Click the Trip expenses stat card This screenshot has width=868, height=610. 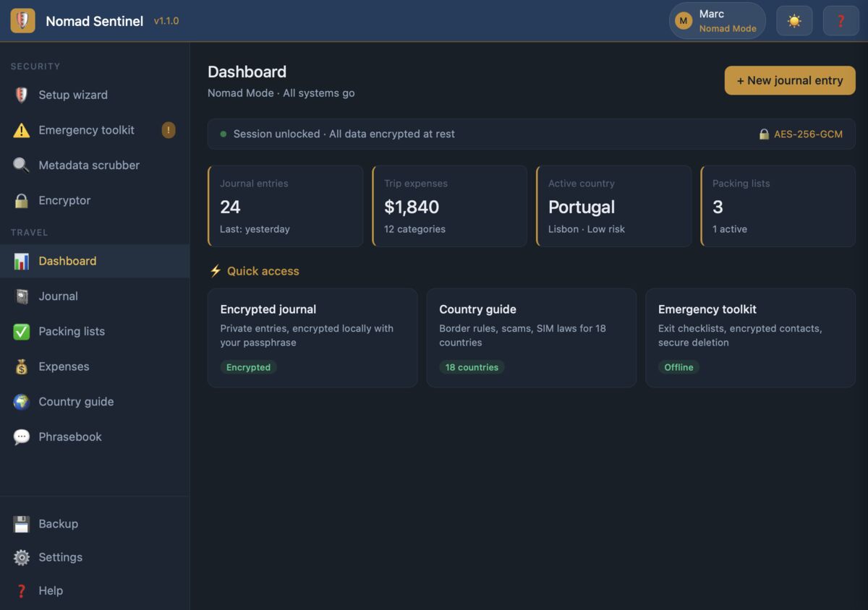[449, 206]
